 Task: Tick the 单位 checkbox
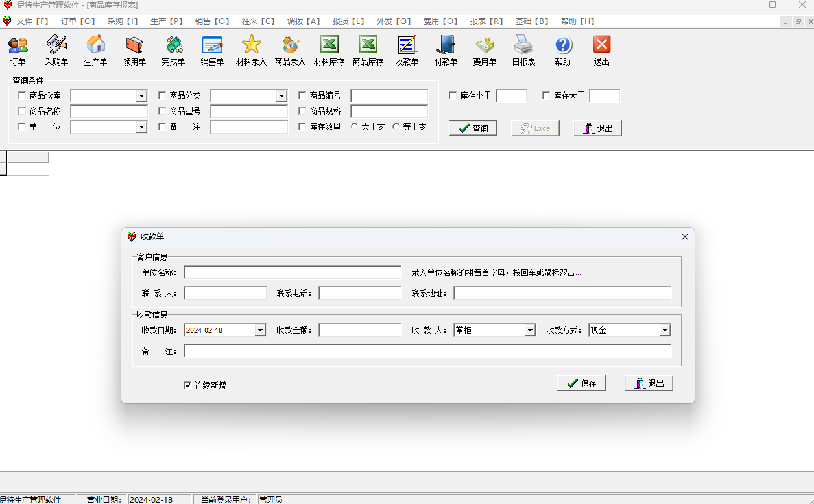click(x=23, y=126)
